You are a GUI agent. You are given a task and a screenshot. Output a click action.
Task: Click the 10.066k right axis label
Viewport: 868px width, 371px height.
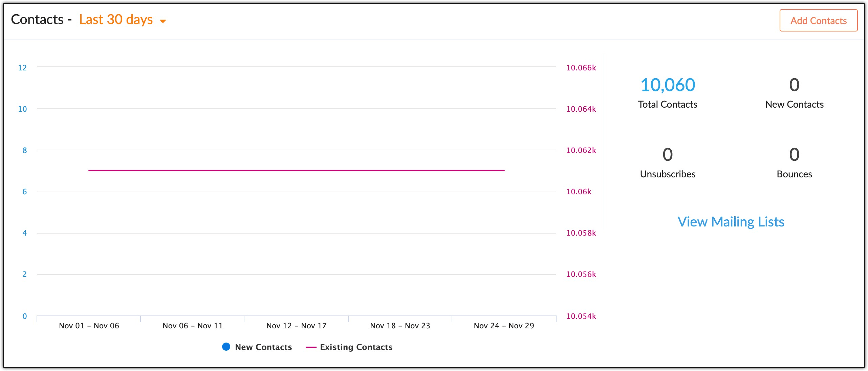coord(581,68)
